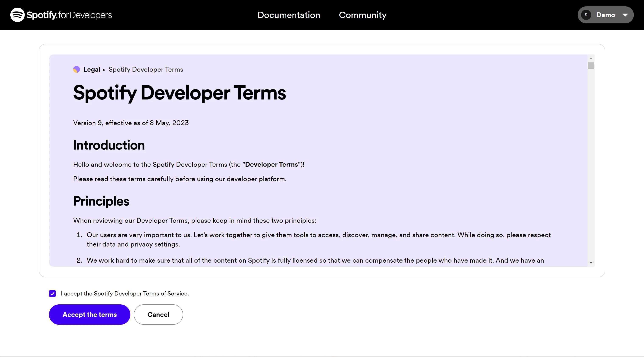
Task: Open Spotify Developer Terms of Service link
Action: tap(141, 293)
